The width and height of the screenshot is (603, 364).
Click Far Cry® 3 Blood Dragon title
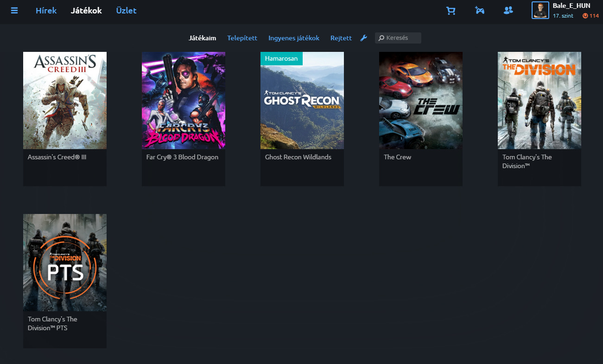pos(182,157)
